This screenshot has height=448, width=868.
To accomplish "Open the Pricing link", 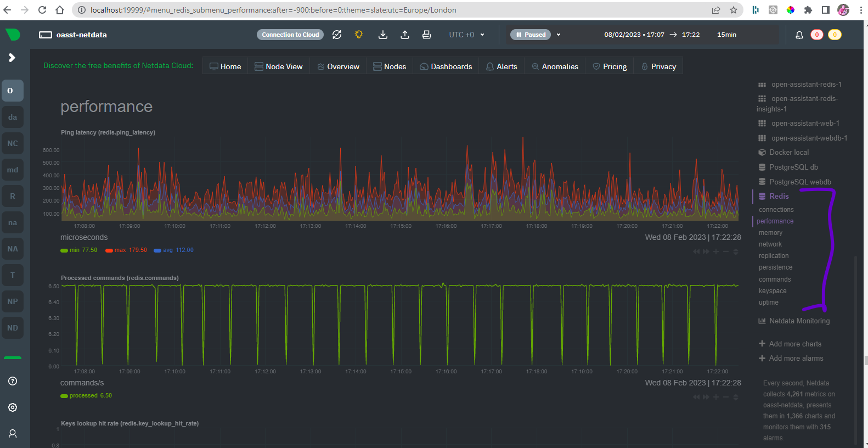I will tap(610, 66).
